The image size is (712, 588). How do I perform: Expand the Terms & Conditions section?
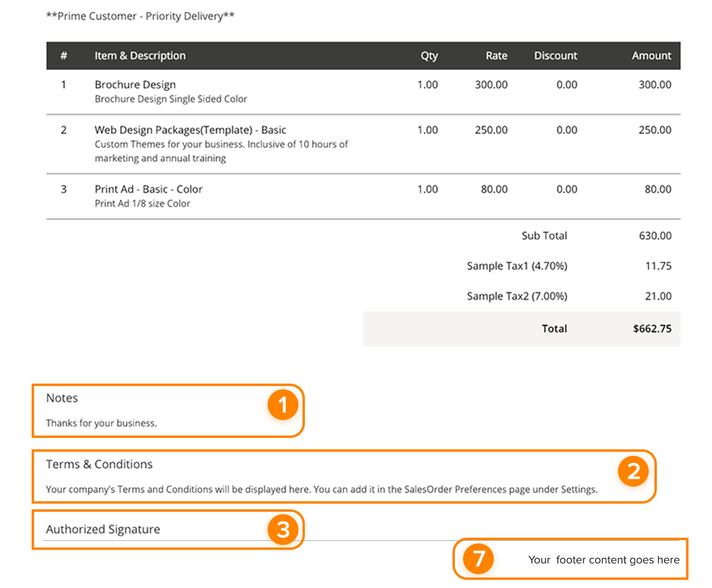99,464
